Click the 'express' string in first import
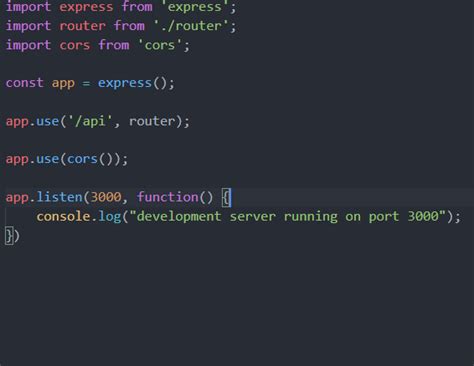The width and height of the screenshot is (474, 366). 195,7
